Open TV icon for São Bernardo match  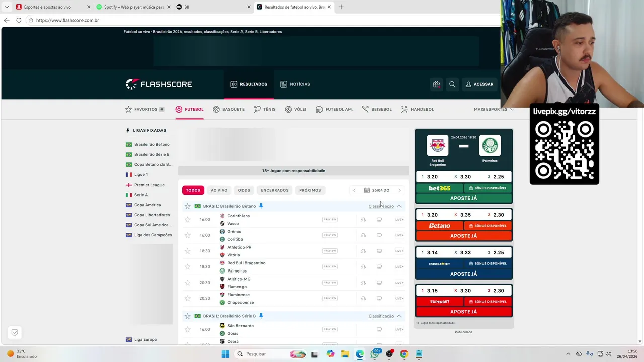coord(379,330)
